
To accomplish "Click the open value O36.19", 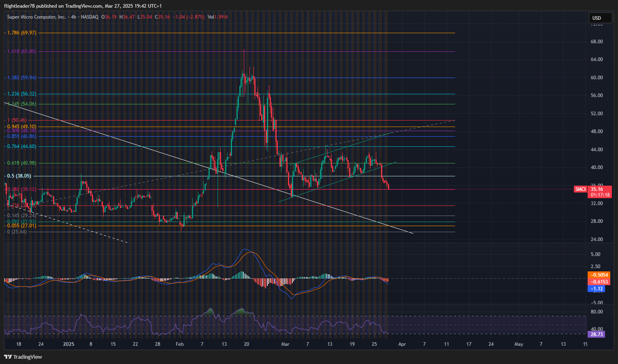I will pyautogui.click(x=109, y=17).
